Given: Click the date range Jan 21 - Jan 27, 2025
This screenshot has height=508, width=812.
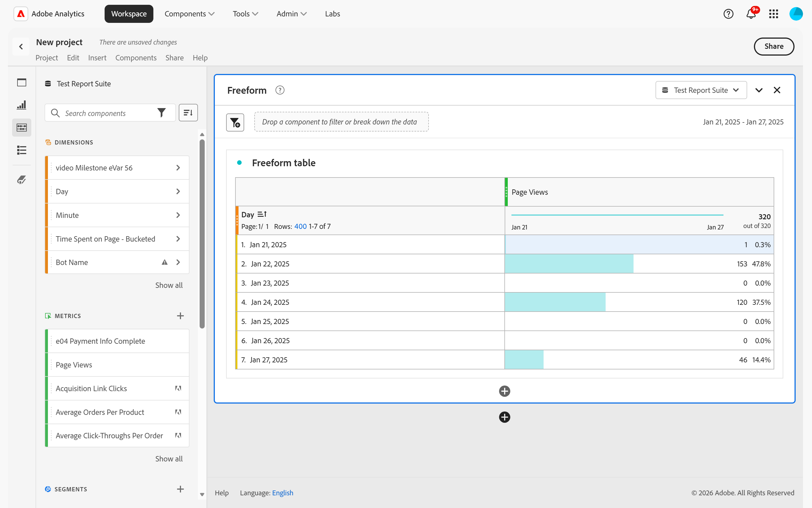Looking at the screenshot, I should 743,122.
